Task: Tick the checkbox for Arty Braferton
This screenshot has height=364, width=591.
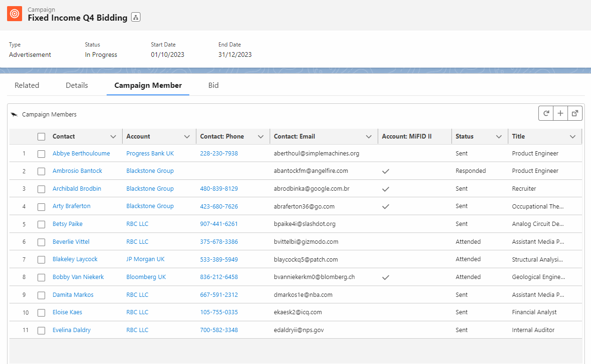Action: pos(41,207)
